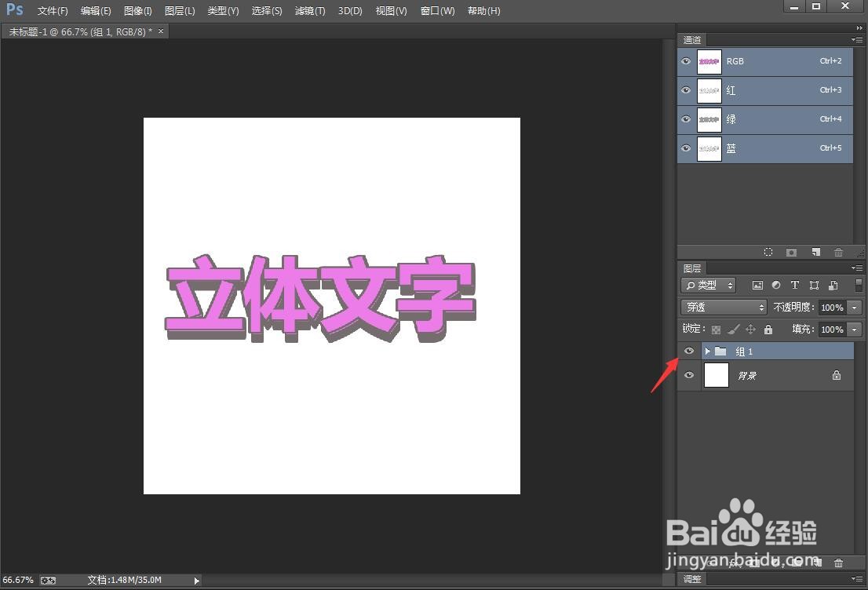Open the 选择(S) menu
This screenshot has width=868, height=590.
[267, 11]
